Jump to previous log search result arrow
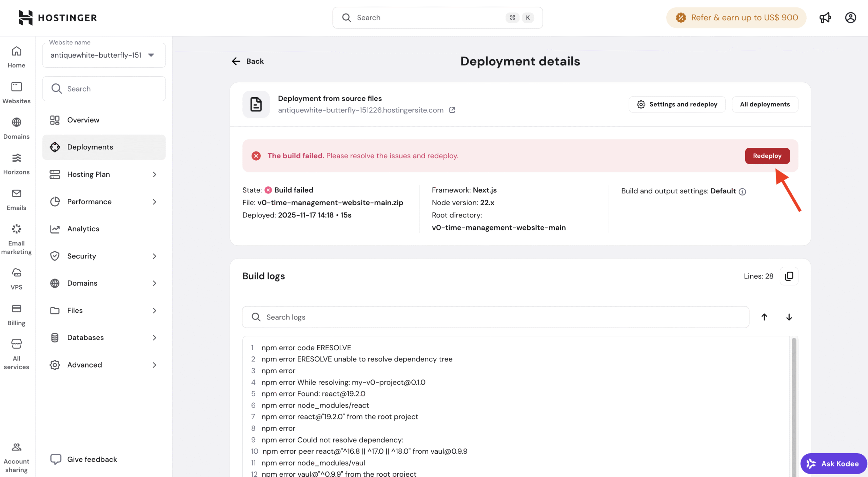The width and height of the screenshot is (868, 477). (x=764, y=317)
